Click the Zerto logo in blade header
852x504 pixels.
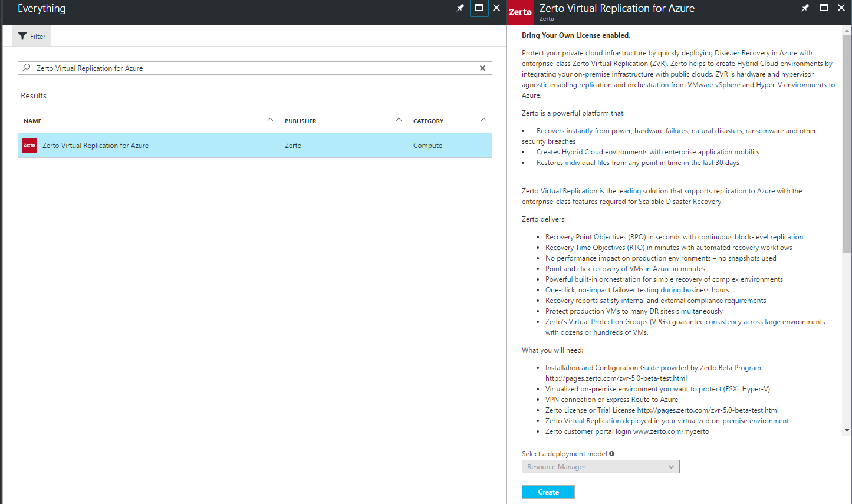(520, 12)
